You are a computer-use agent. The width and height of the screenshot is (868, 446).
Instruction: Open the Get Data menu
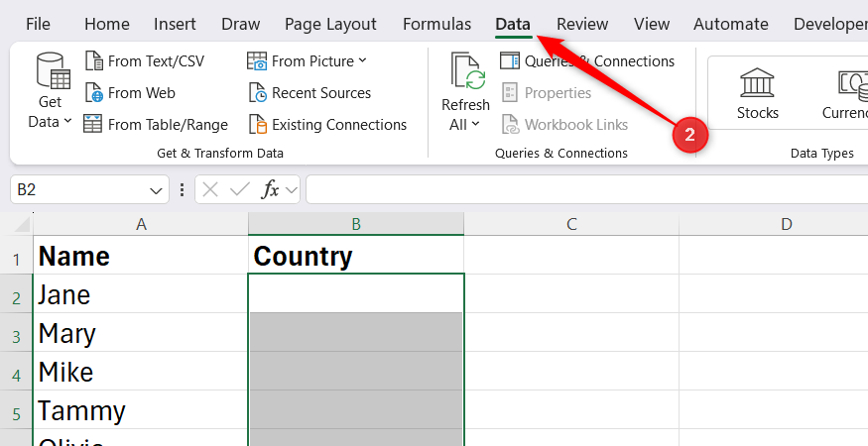[50, 91]
